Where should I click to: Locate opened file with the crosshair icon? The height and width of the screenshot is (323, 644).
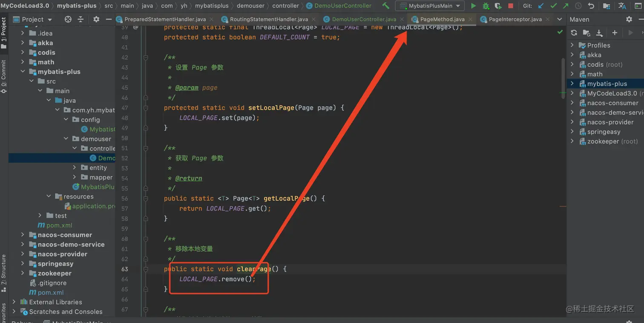point(68,19)
